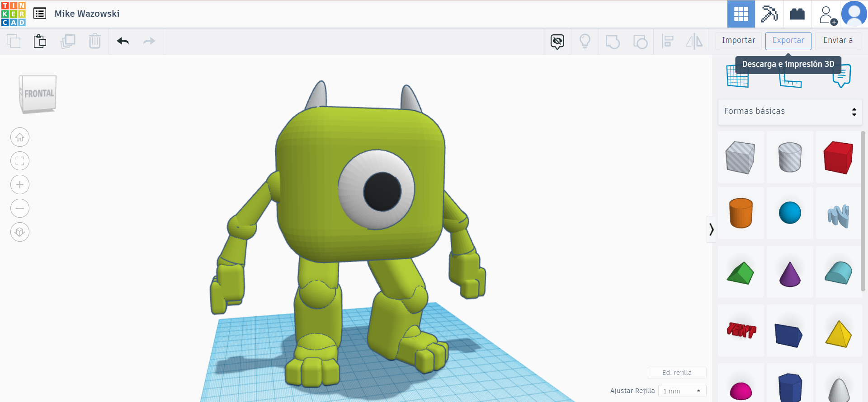
Task: Open the user profile avatar
Action: 854,14
